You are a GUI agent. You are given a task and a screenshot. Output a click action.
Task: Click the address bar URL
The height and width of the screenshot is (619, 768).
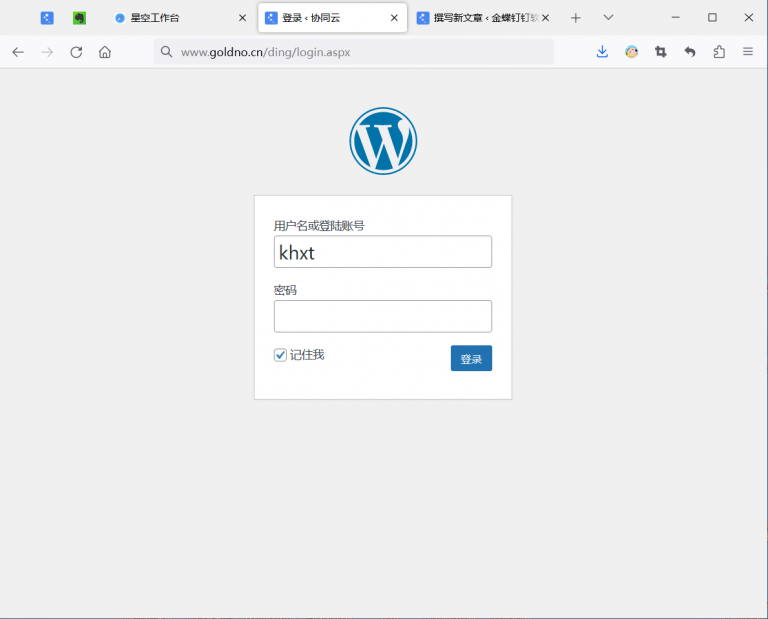point(265,52)
